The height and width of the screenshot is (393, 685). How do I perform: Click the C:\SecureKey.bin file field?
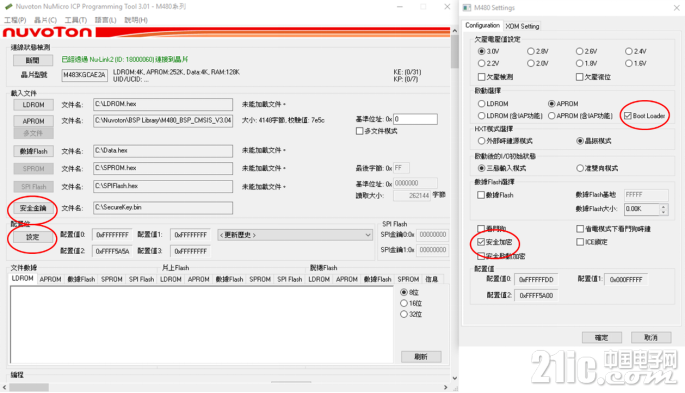click(x=163, y=207)
